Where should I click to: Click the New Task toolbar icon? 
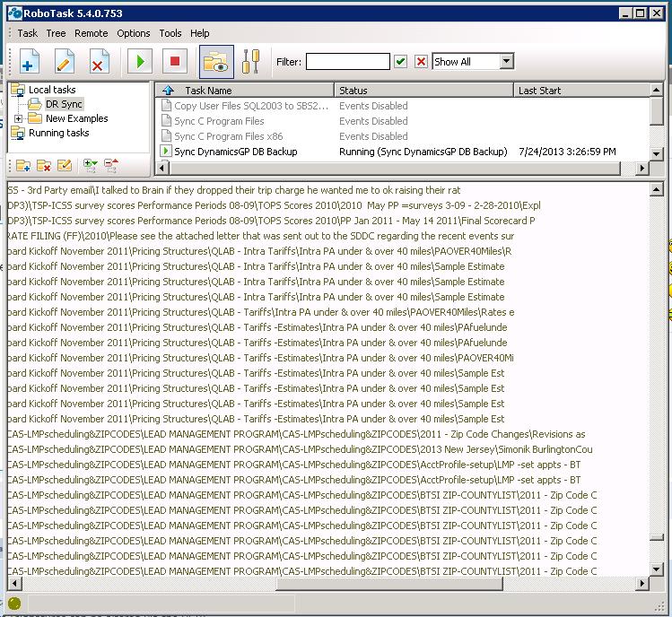29,62
